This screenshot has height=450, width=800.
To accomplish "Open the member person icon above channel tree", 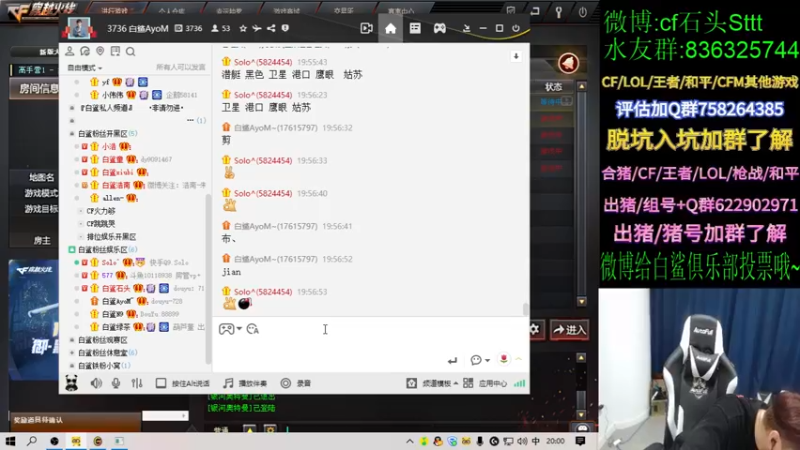I will coord(69,51).
